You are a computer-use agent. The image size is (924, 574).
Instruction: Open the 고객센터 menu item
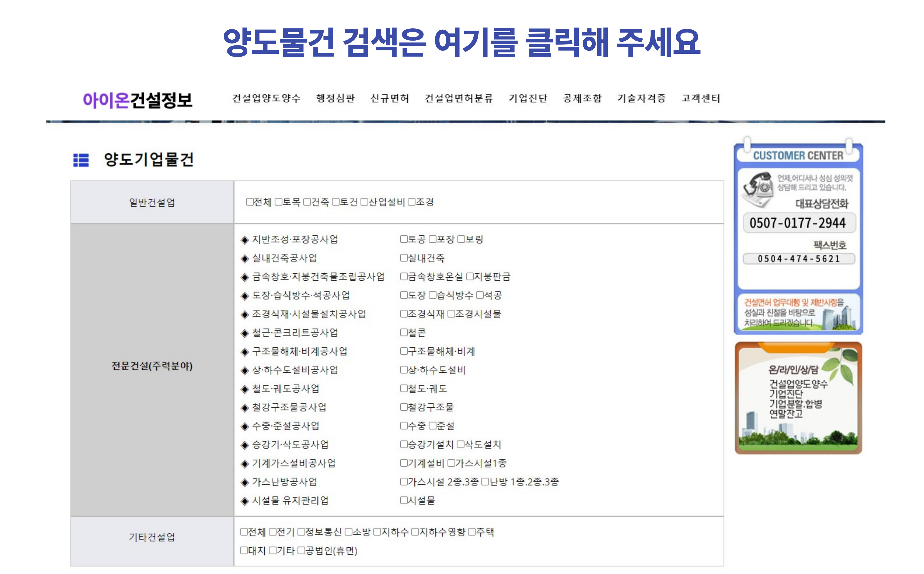700,98
